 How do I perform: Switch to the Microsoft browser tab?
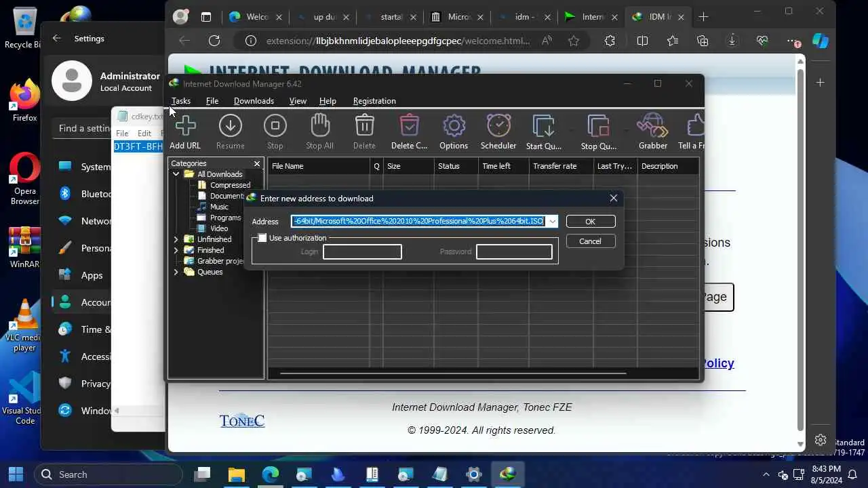pyautogui.click(x=456, y=17)
